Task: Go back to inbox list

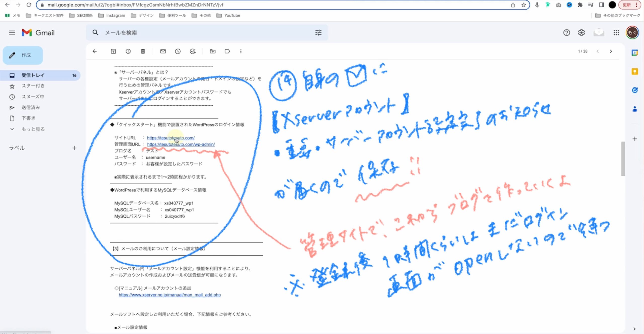Action: (x=95, y=51)
